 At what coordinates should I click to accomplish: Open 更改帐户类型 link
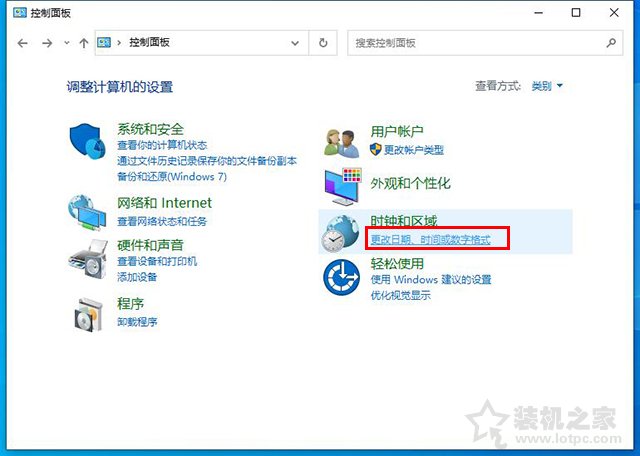click(413, 150)
